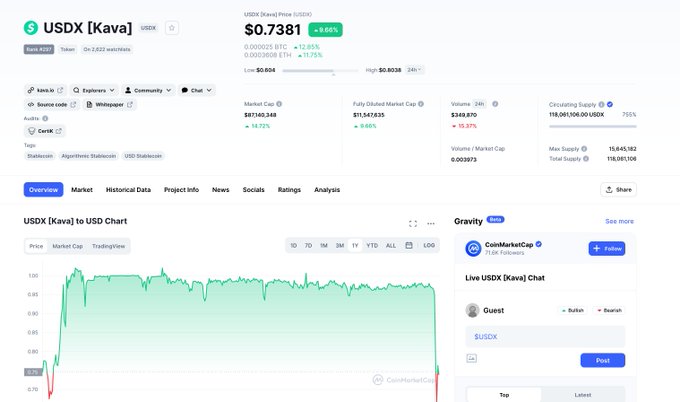Set chart range to 1M
This screenshot has width=680, height=402.
[324, 245]
